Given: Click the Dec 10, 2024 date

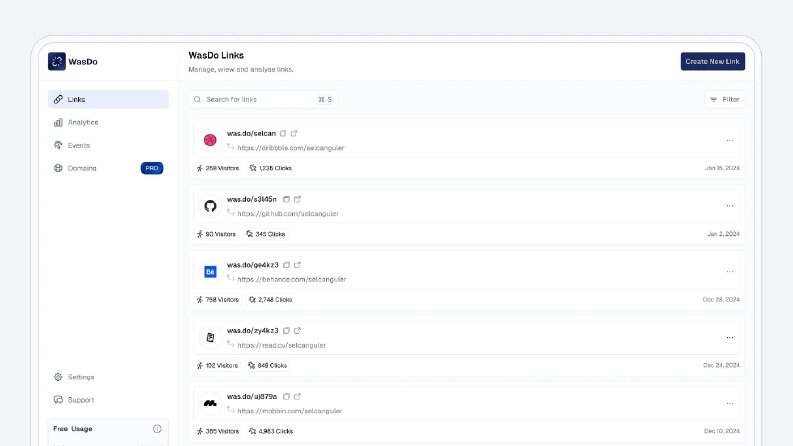Looking at the screenshot, I should coord(722,431).
